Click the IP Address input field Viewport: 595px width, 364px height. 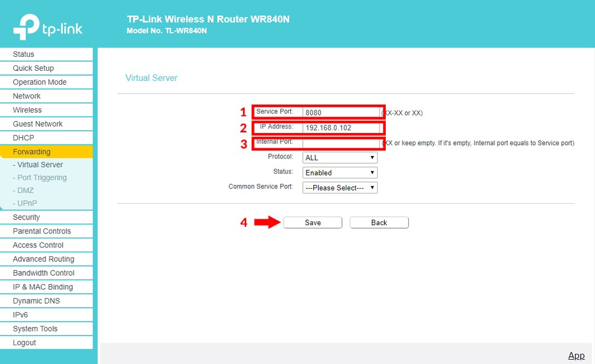pyautogui.click(x=341, y=128)
